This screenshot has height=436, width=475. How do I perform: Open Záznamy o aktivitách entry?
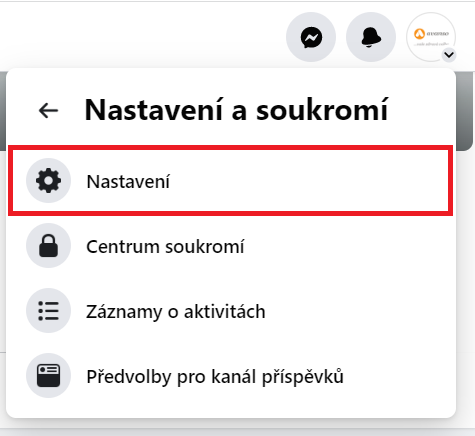[176, 312]
